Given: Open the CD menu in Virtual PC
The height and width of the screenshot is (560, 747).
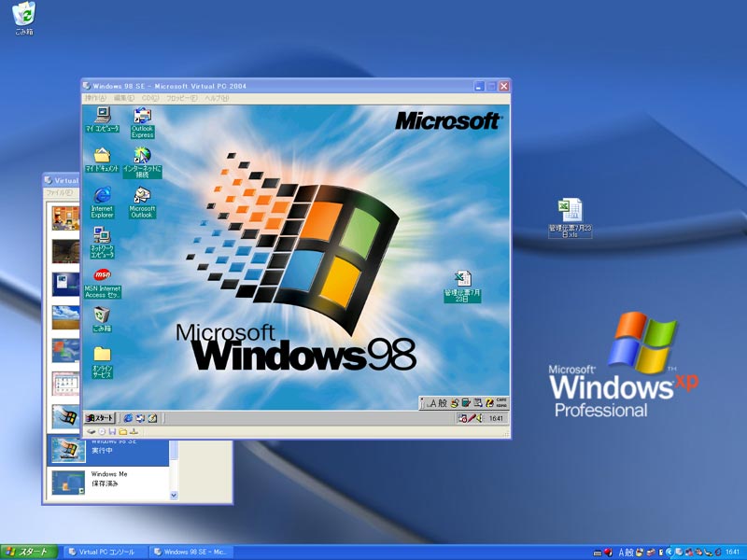Looking at the screenshot, I should click(x=150, y=98).
